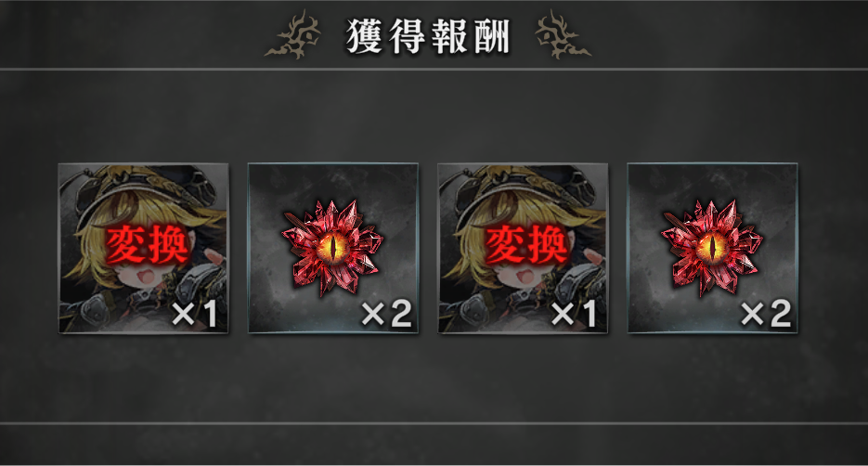Select the rightmost red crystal eye item
Image resolution: width=868 pixels, height=466 pixels.
point(712,248)
